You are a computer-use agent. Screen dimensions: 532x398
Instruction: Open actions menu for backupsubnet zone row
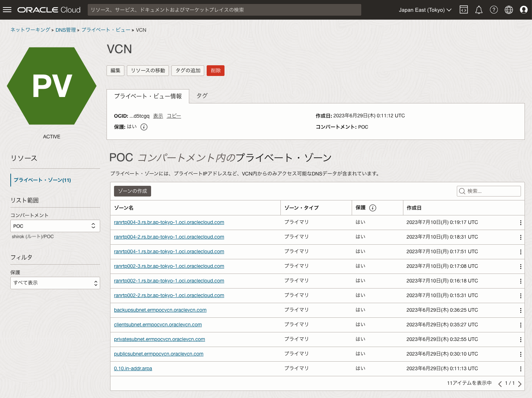tap(521, 310)
